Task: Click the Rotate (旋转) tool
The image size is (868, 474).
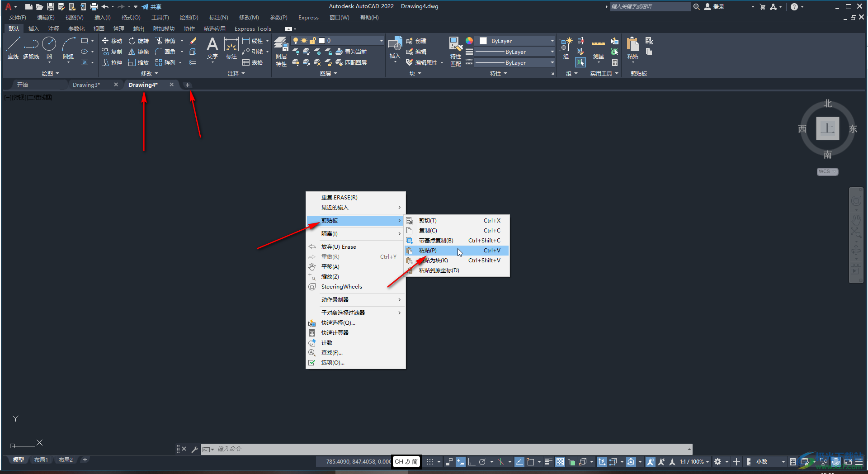Action: click(139, 41)
